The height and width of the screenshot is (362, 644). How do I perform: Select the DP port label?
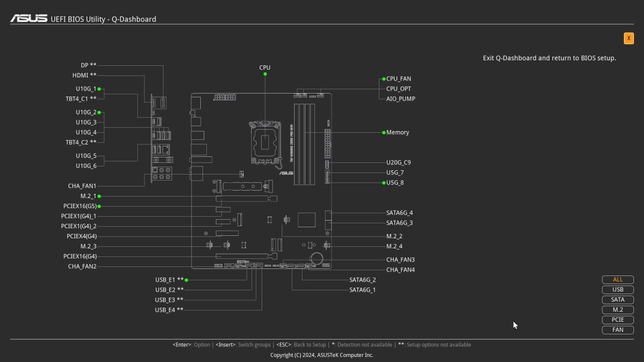point(89,65)
